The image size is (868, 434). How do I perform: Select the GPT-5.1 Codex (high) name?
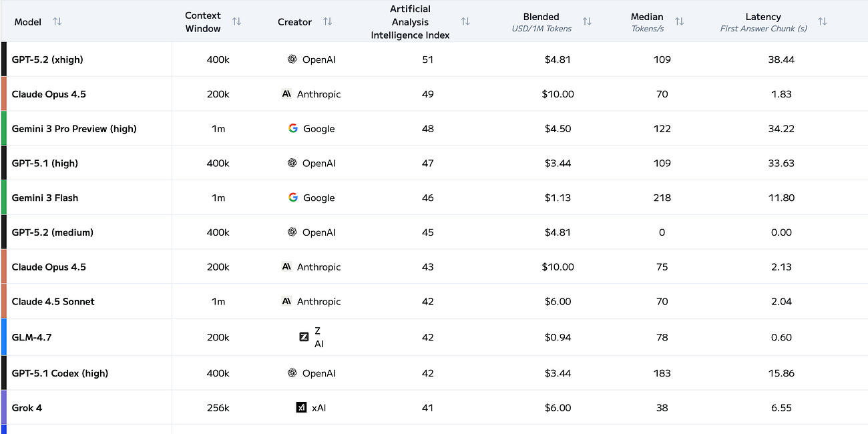click(x=60, y=373)
